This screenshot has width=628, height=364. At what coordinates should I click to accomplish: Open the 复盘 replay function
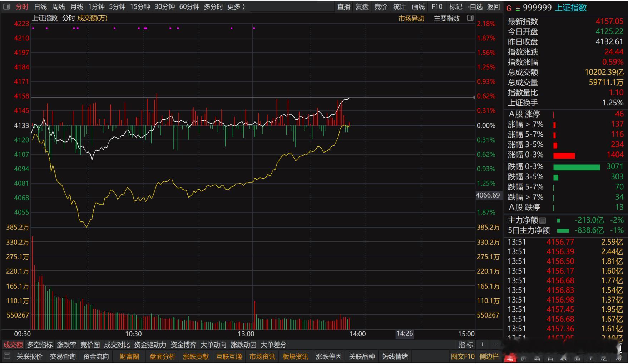pos(362,7)
